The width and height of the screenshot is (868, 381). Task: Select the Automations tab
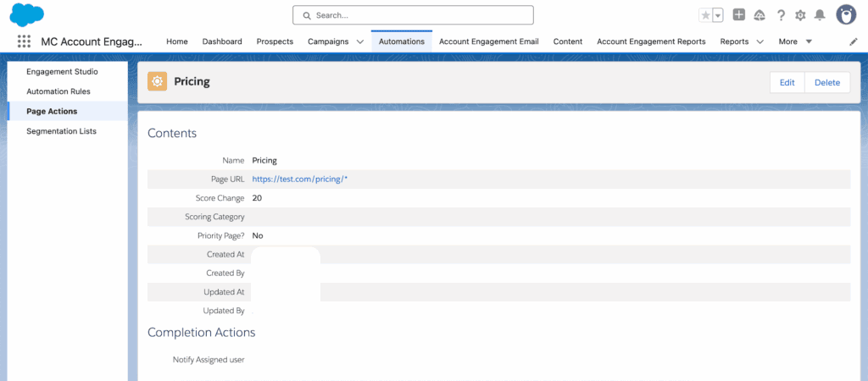[x=402, y=41]
